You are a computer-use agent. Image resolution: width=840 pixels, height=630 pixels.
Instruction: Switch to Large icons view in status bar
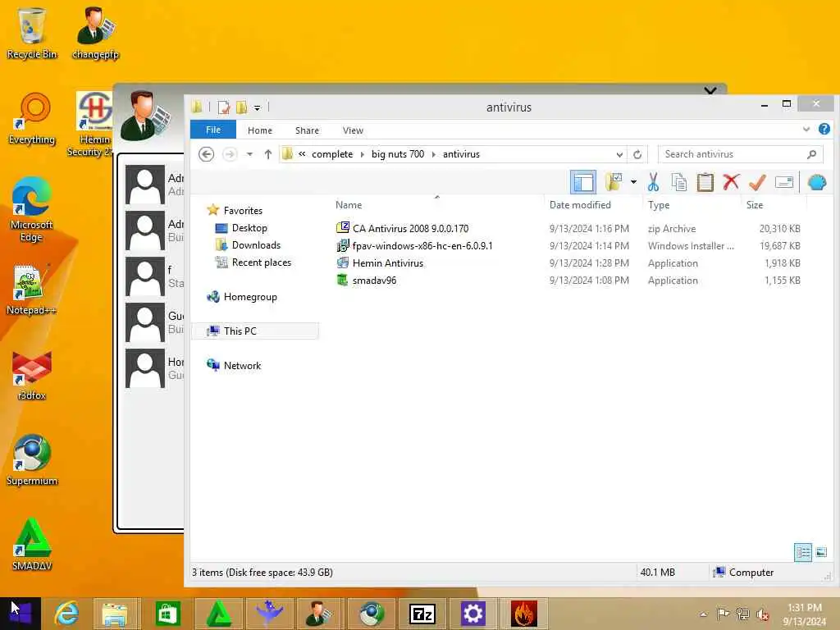pos(820,552)
